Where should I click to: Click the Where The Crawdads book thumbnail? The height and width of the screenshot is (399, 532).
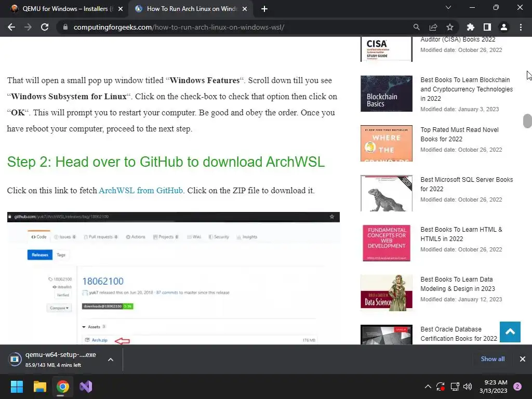coord(387,143)
